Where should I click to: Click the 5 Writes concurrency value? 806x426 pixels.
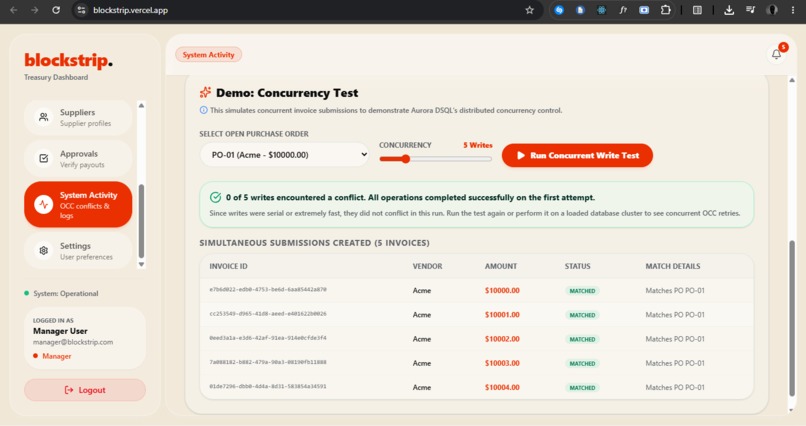tap(478, 145)
